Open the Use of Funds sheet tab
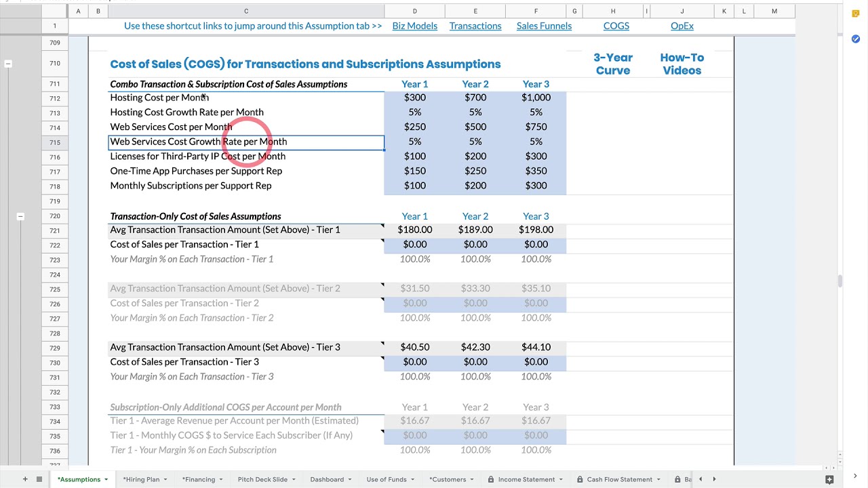Image resolution: width=868 pixels, height=488 pixels. pyautogui.click(x=387, y=480)
